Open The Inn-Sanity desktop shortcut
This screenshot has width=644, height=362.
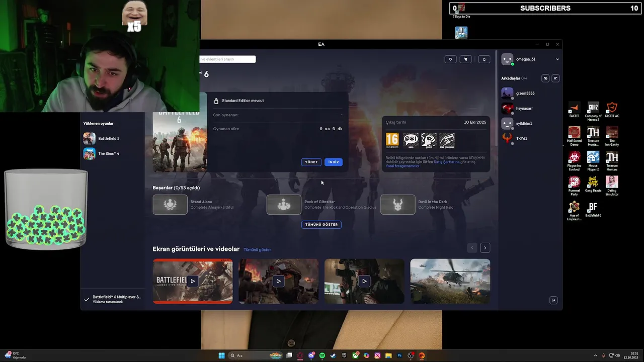click(x=612, y=136)
